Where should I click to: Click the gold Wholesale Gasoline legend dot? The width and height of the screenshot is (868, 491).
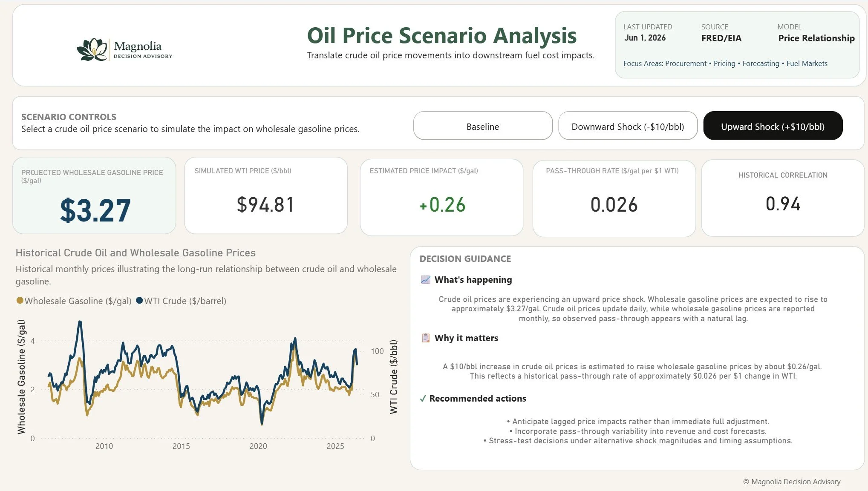click(x=20, y=301)
